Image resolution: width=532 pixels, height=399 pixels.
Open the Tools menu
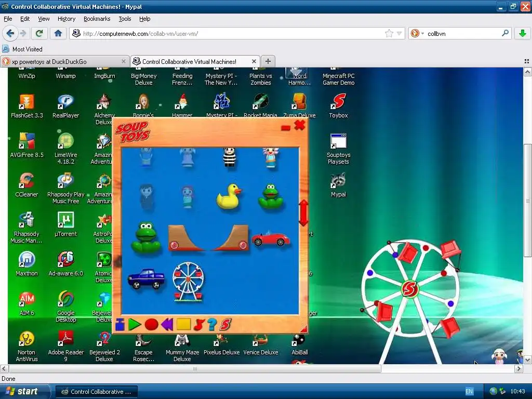125,19
